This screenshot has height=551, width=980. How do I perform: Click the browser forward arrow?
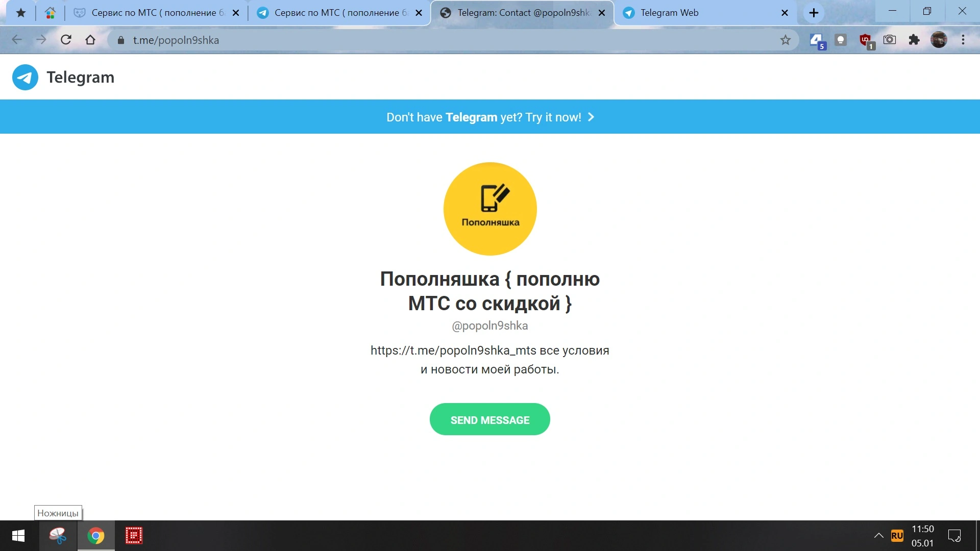click(41, 40)
